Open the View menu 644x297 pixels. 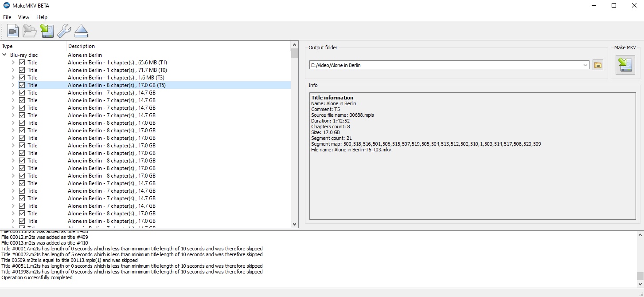click(23, 17)
